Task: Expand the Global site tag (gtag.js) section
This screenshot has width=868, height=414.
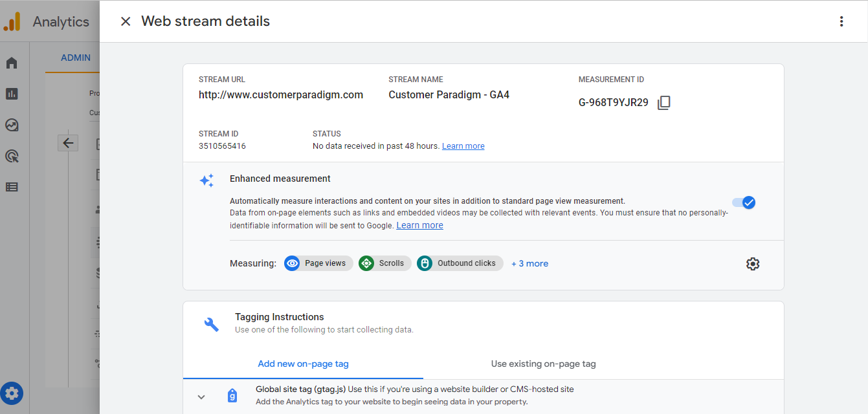Action: click(201, 397)
